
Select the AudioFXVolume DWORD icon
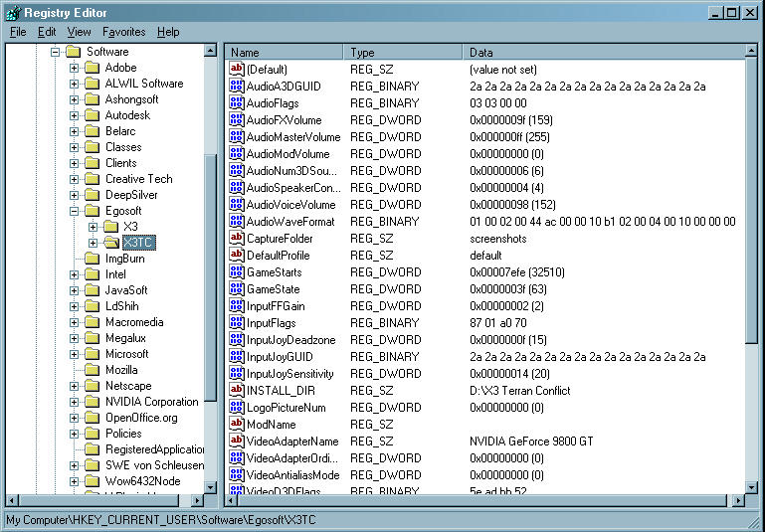pyautogui.click(x=237, y=119)
